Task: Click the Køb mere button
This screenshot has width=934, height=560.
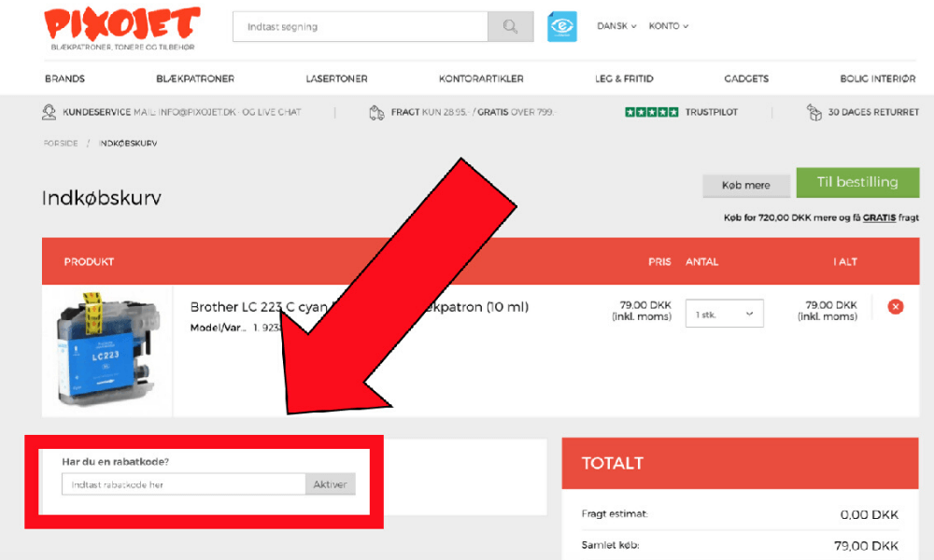Action: 745,186
